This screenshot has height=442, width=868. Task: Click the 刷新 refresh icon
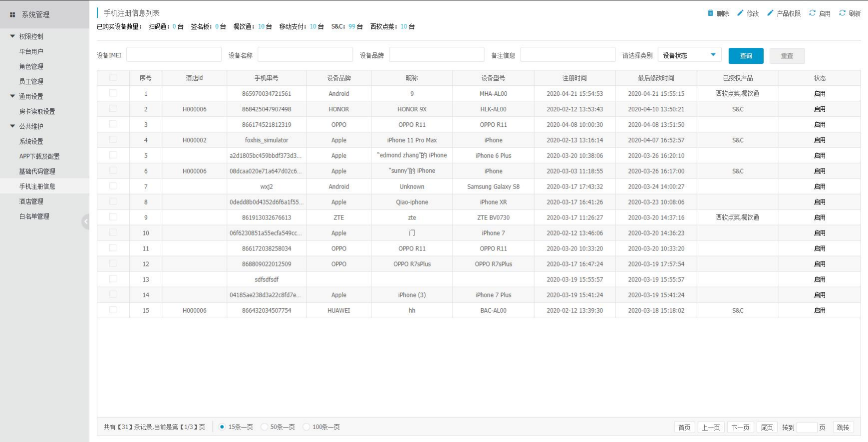(842, 13)
